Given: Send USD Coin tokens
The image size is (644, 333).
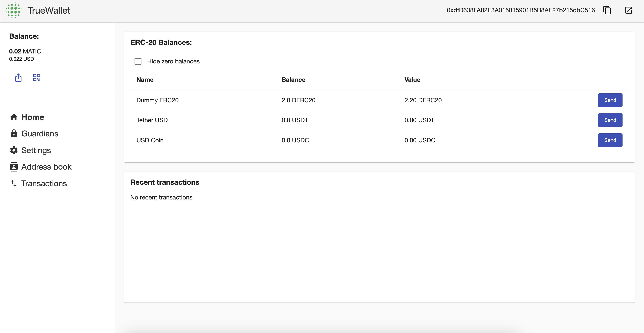Looking at the screenshot, I should pos(610,140).
